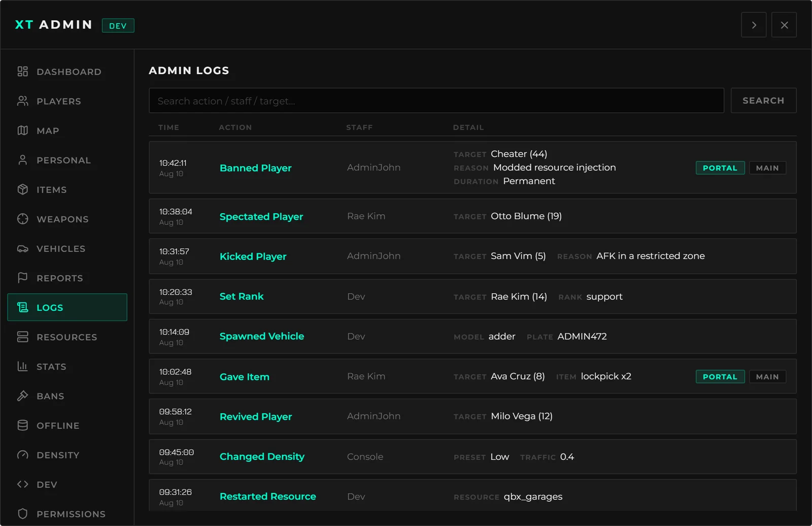Screen dimensions: 812x526
Task: Navigate to the Permissions section
Action: (x=67, y=513)
